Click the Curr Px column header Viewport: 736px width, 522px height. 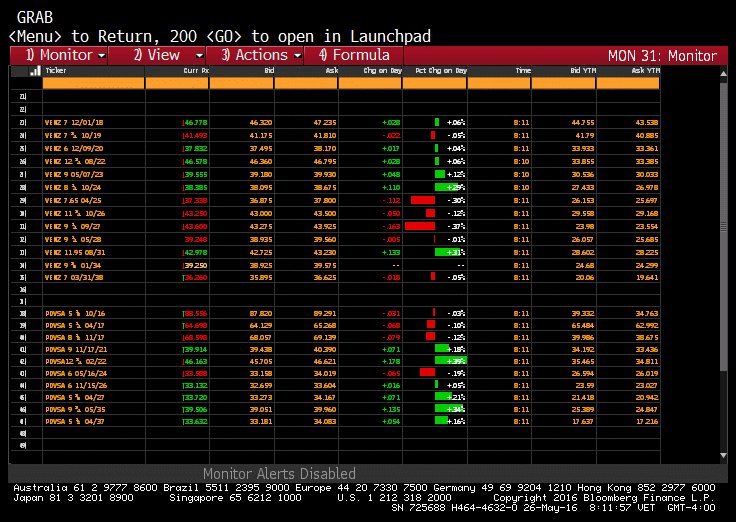(x=196, y=71)
